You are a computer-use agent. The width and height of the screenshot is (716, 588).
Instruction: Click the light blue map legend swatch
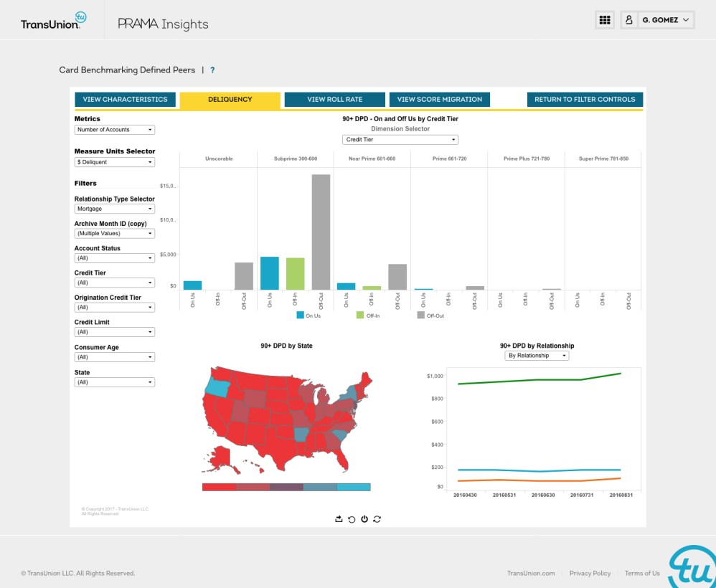click(354, 488)
